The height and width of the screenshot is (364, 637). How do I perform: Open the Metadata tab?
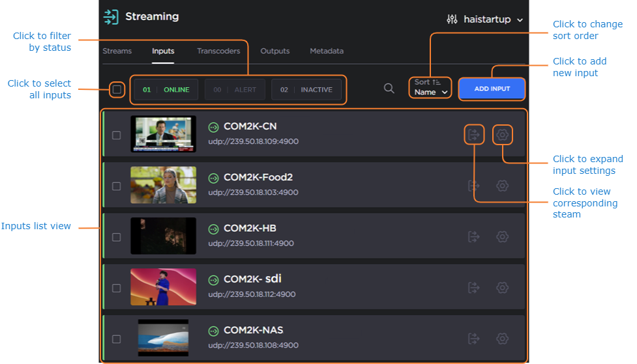point(327,51)
